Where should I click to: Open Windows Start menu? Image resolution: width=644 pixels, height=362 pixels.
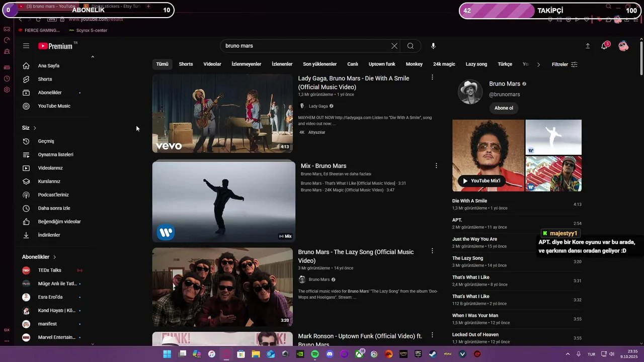point(167,354)
